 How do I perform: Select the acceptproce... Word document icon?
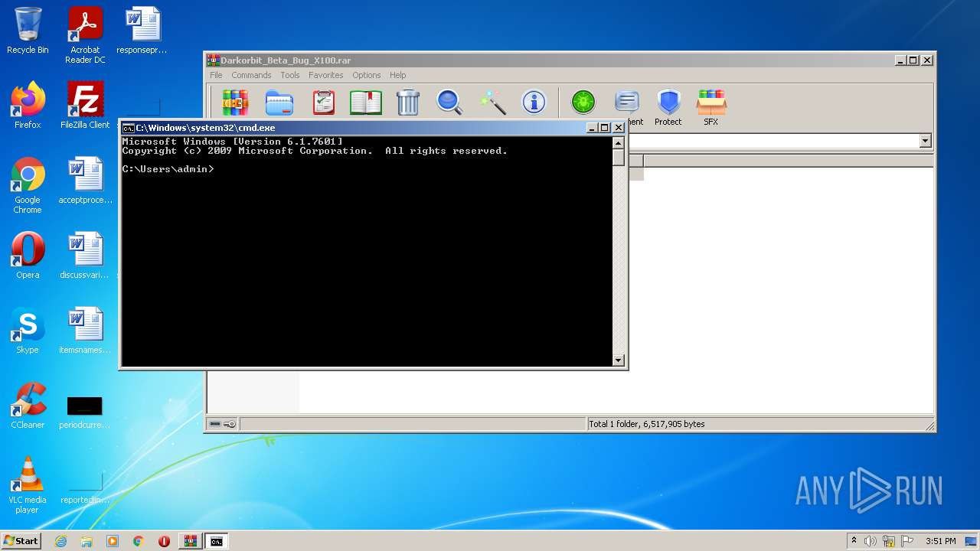[x=85, y=181]
